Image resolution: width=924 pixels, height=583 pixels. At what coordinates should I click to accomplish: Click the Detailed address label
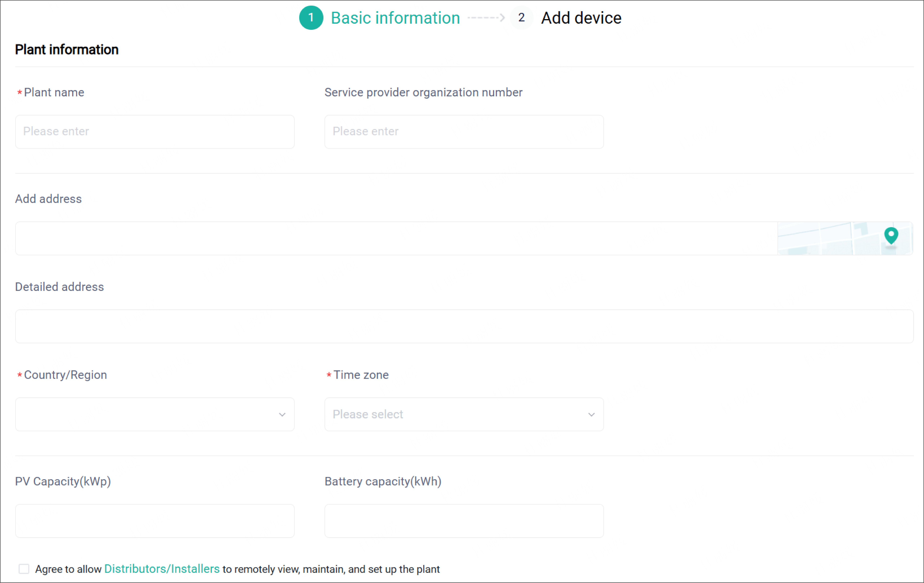pyautogui.click(x=59, y=287)
